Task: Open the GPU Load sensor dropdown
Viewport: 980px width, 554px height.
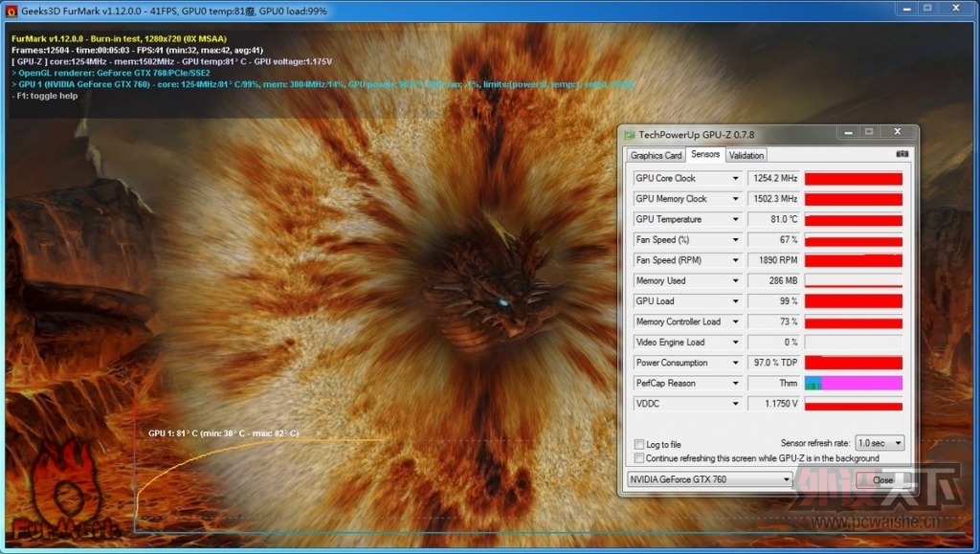Action: [x=735, y=301]
